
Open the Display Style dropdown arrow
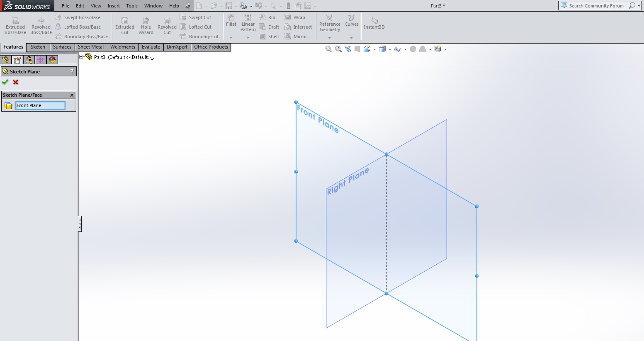390,49
